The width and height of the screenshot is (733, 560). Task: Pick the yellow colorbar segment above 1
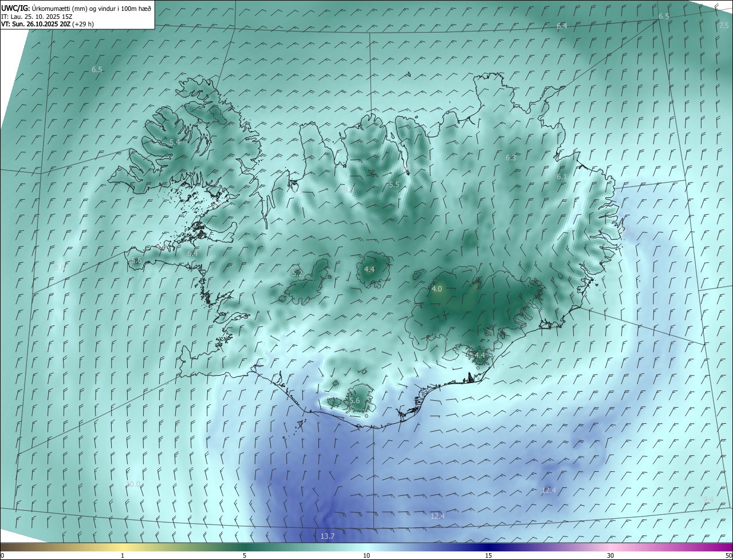(123, 547)
